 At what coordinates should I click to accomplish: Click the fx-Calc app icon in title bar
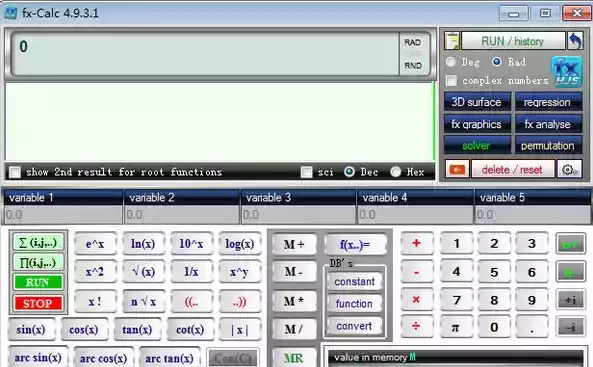[x=11, y=13]
